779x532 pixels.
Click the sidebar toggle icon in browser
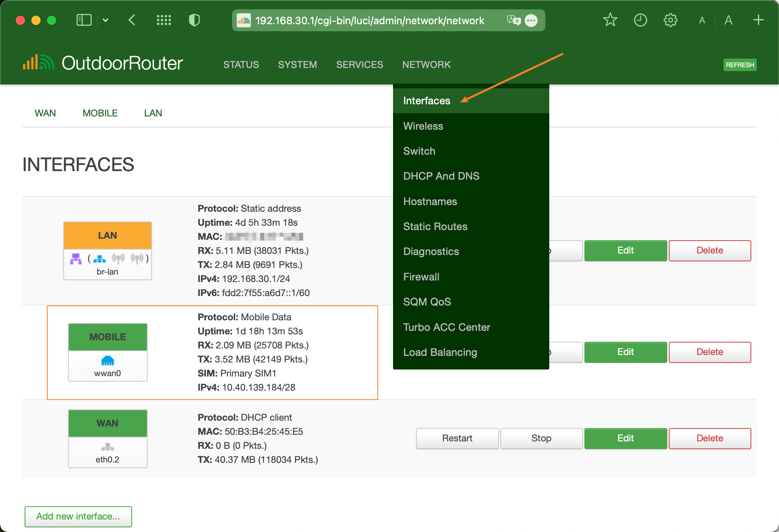[84, 20]
